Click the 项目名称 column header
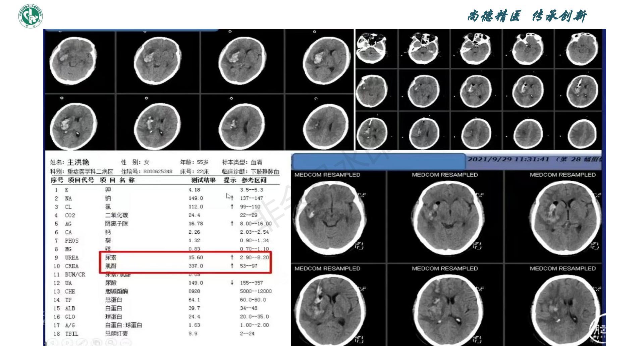The image size is (644, 362). click(117, 180)
